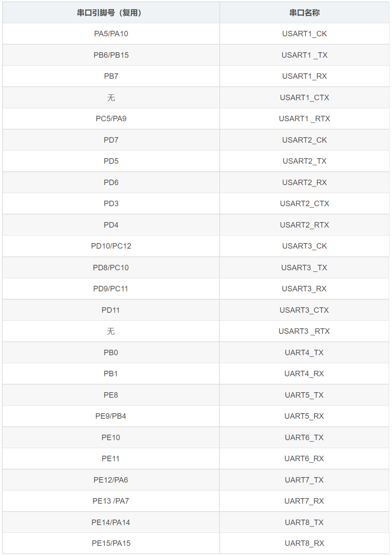Select the USART2_RTX name cell
392x556 pixels.
point(304,225)
